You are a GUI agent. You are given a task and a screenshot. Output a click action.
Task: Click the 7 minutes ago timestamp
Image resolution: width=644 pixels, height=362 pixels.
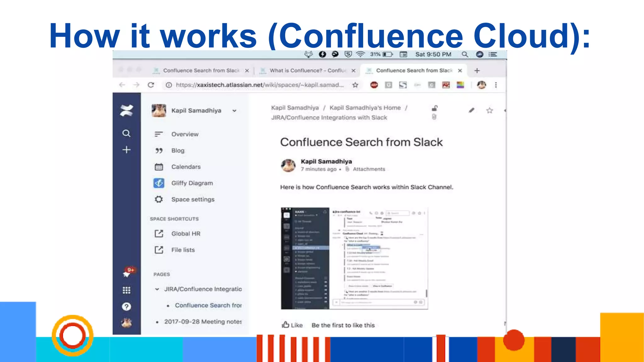click(x=319, y=169)
